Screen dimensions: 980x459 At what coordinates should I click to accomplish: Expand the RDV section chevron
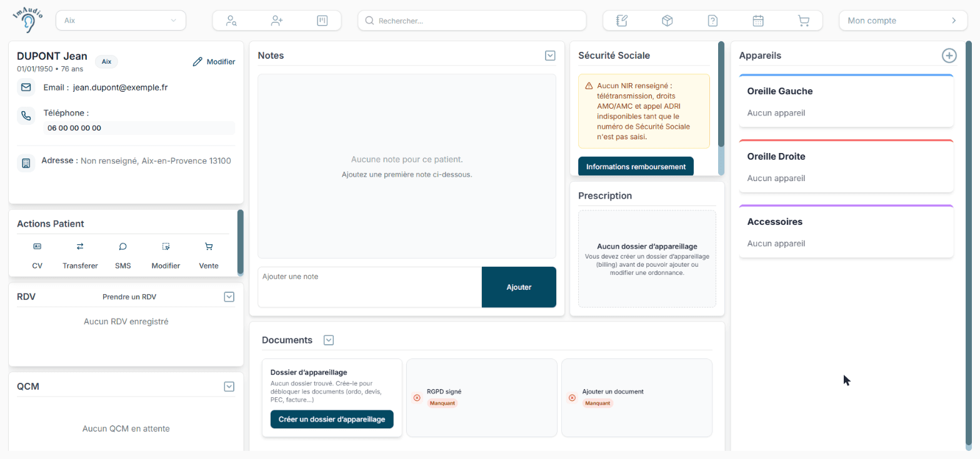coord(229,297)
